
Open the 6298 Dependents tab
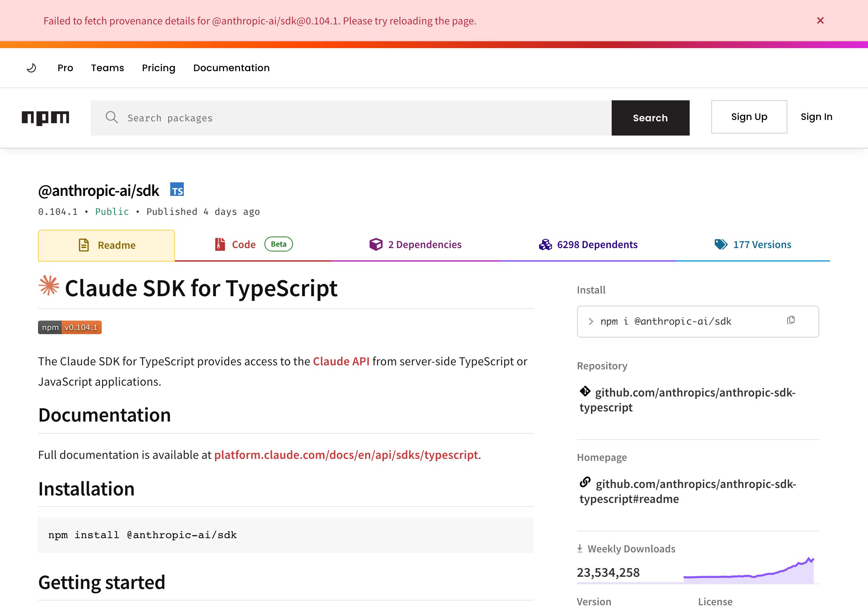coord(588,245)
